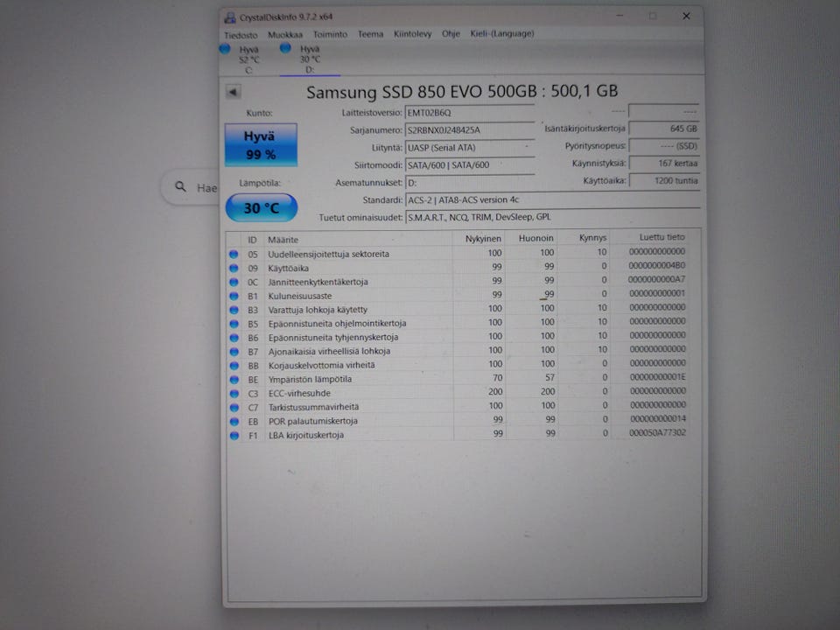
Task: Click the status dot for attribute C7
Action: 234,408
